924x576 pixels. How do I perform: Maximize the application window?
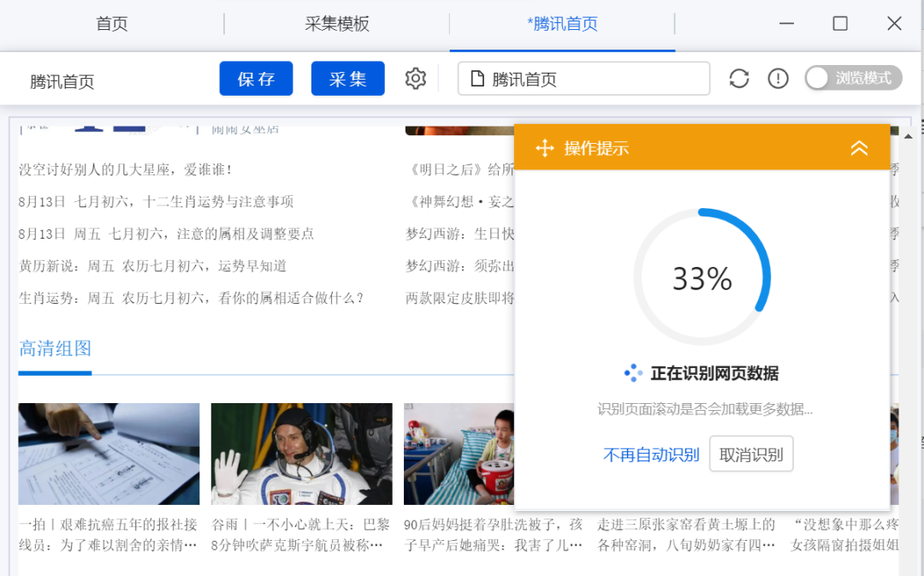point(840,24)
